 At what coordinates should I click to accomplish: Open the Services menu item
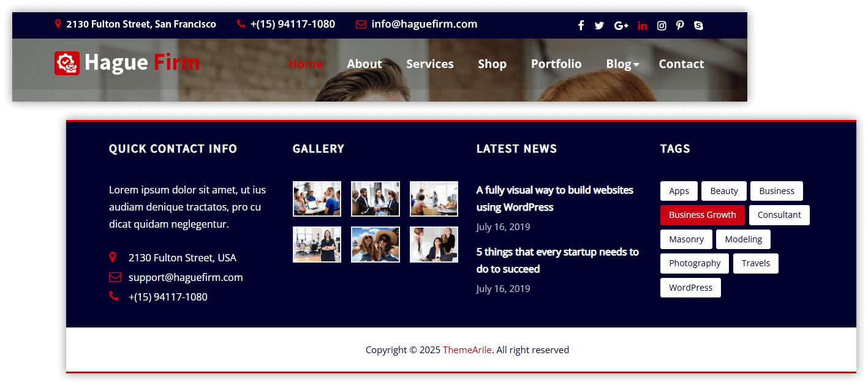pyautogui.click(x=429, y=64)
